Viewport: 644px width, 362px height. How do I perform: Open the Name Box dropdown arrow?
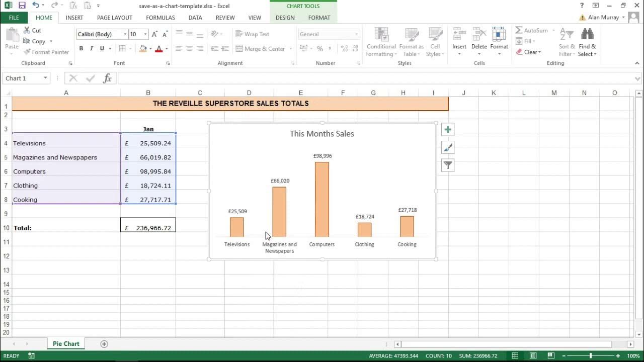(45, 78)
